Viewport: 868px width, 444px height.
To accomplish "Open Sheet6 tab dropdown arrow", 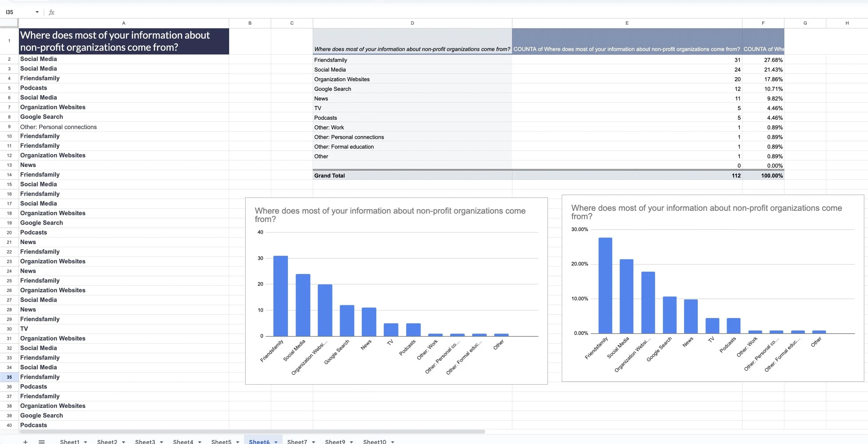I will (276, 442).
